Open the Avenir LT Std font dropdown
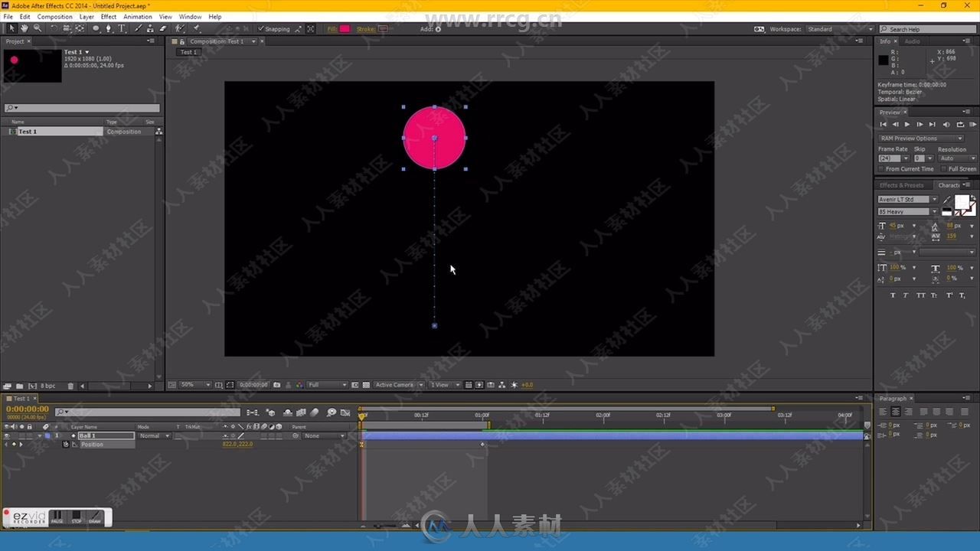980x551 pixels. [908, 200]
